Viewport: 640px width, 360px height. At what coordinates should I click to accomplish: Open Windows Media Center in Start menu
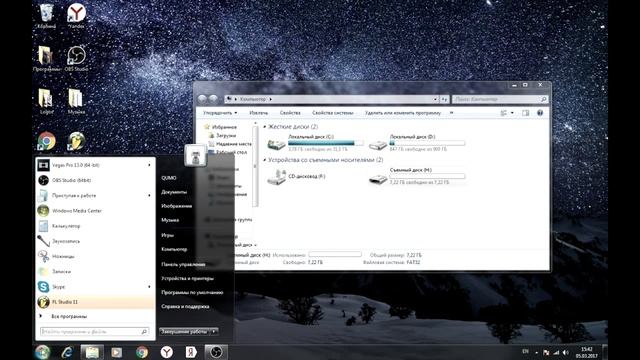coord(95,211)
